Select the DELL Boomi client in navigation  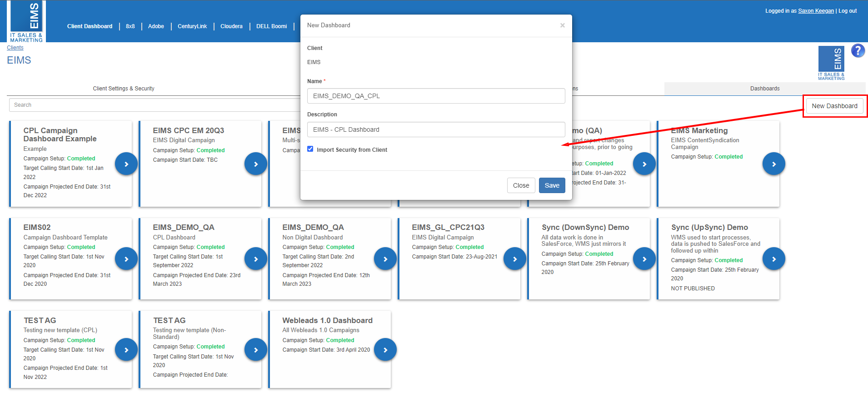[x=272, y=26]
